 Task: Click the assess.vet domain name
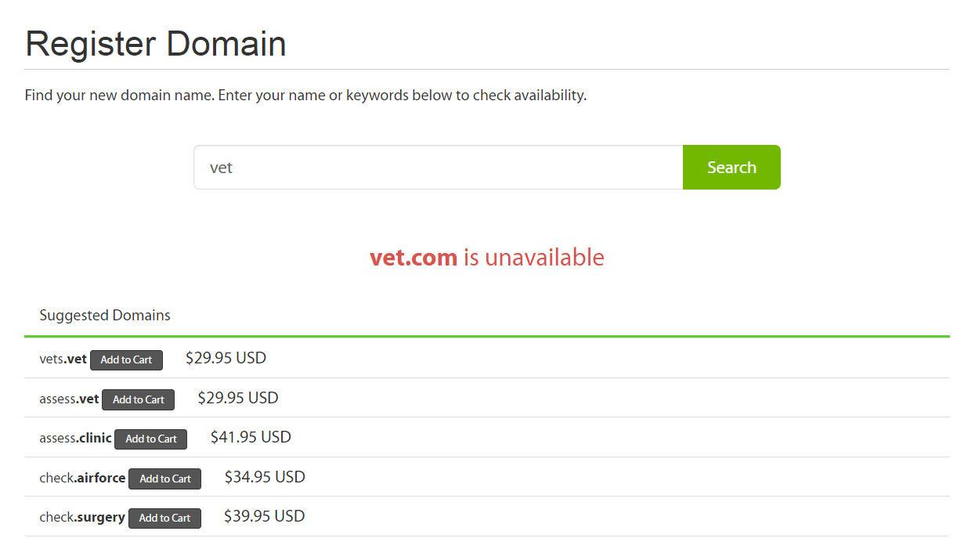click(x=69, y=399)
